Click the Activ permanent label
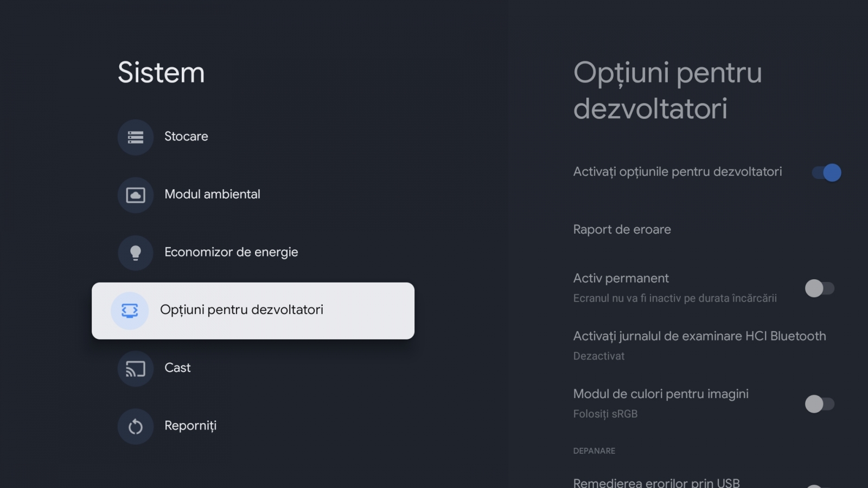Viewport: 868px width, 488px height. point(621,278)
